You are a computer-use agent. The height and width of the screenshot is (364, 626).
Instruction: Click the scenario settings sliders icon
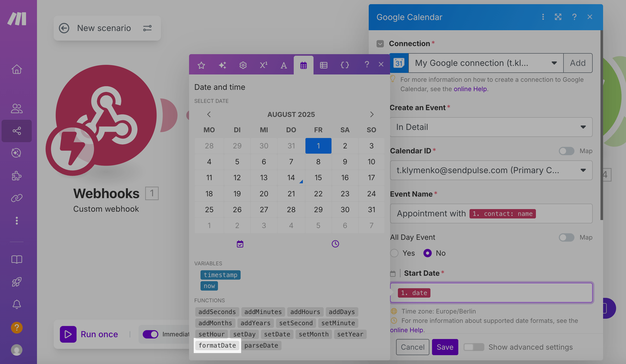click(x=147, y=28)
